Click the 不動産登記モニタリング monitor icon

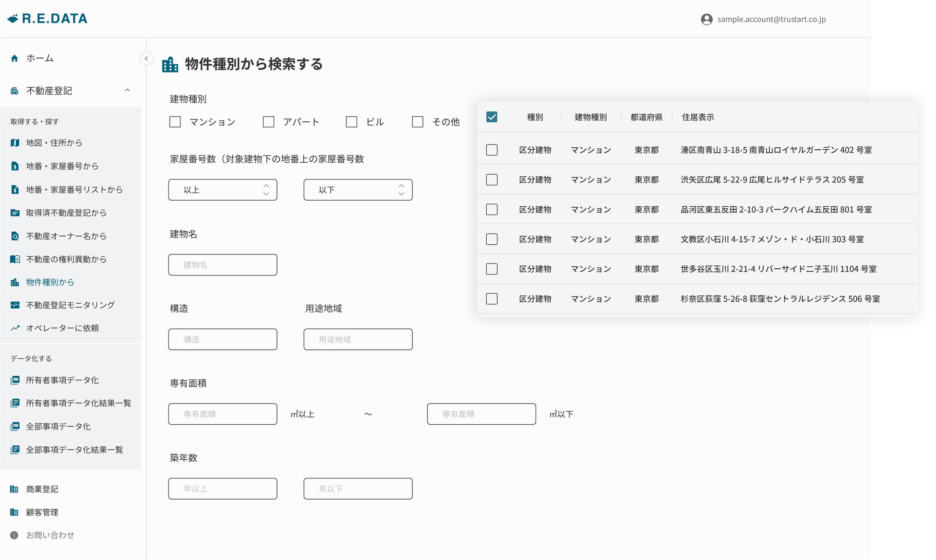(x=15, y=305)
